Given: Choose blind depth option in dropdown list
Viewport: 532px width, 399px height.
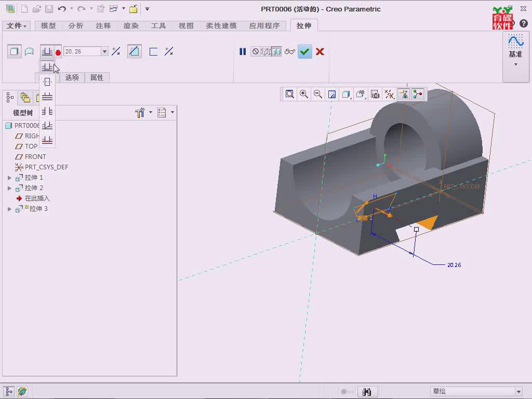Looking at the screenshot, I should (47, 67).
